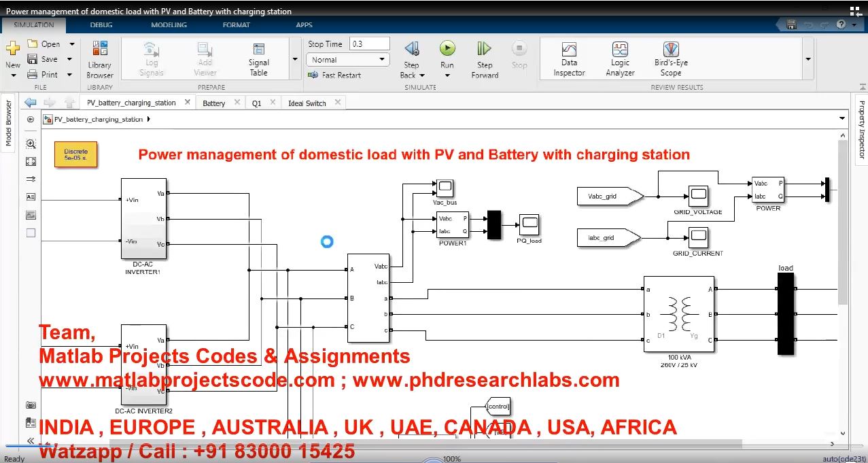Open the Library Browser
This screenshot has height=463, width=868.
click(x=100, y=58)
